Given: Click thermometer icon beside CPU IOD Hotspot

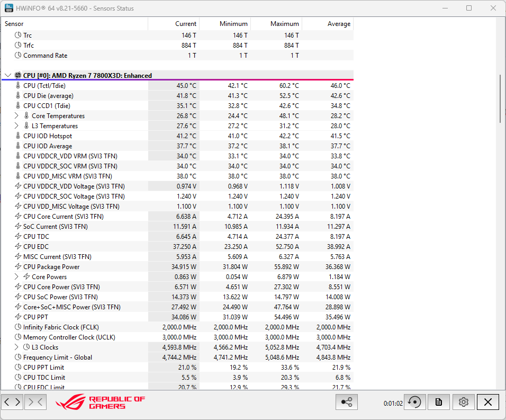Looking at the screenshot, I should tap(18, 136).
